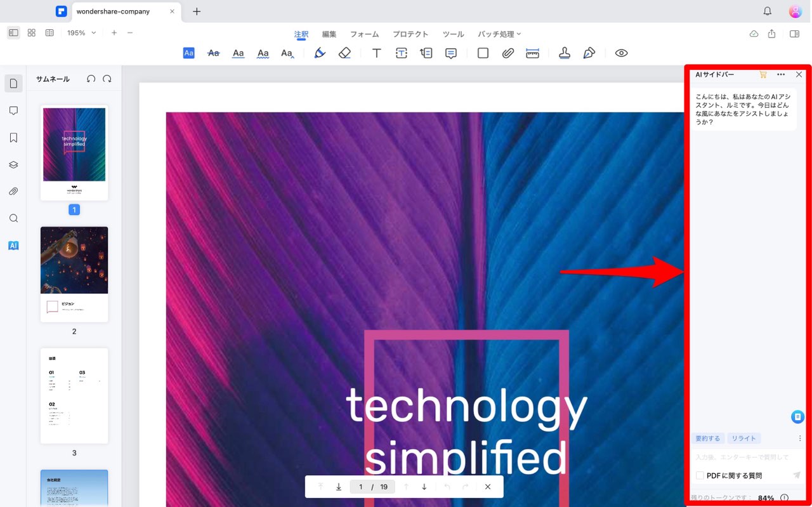Close the page navigation bar

488,487
